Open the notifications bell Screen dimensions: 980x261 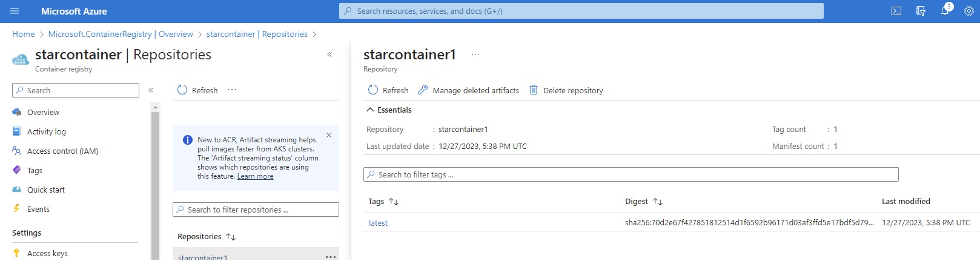click(945, 11)
